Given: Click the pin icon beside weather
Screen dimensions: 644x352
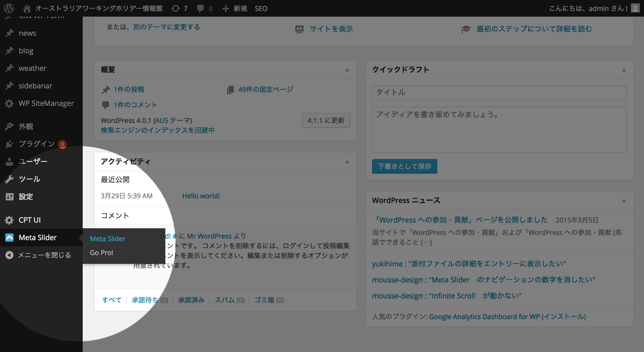Looking at the screenshot, I should click(9, 68).
